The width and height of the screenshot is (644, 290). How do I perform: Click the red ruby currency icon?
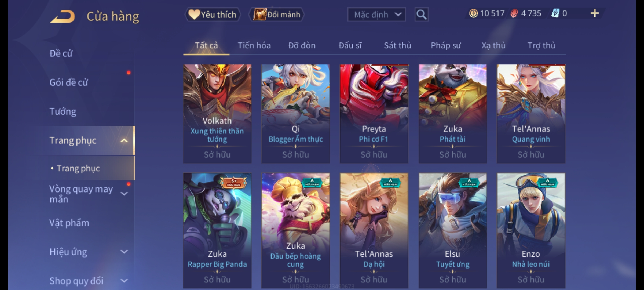coord(514,13)
